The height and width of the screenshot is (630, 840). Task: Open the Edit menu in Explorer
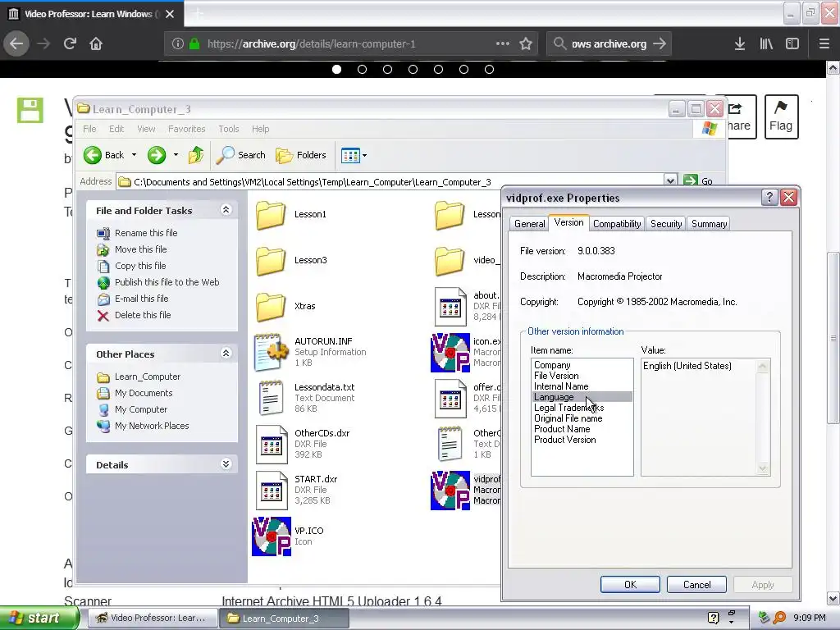[x=116, y=129]
